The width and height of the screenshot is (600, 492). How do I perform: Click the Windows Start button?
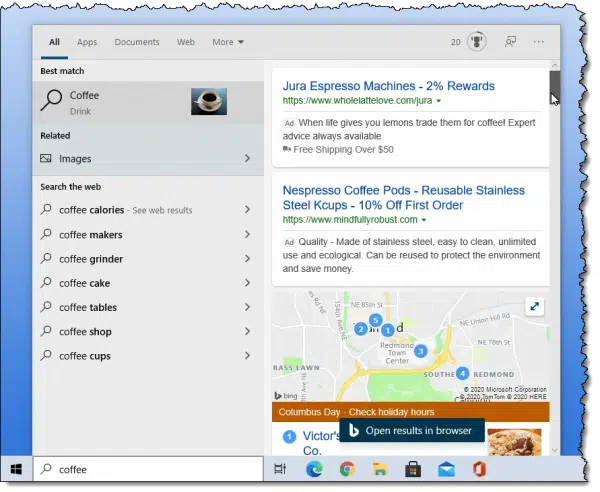17,468
